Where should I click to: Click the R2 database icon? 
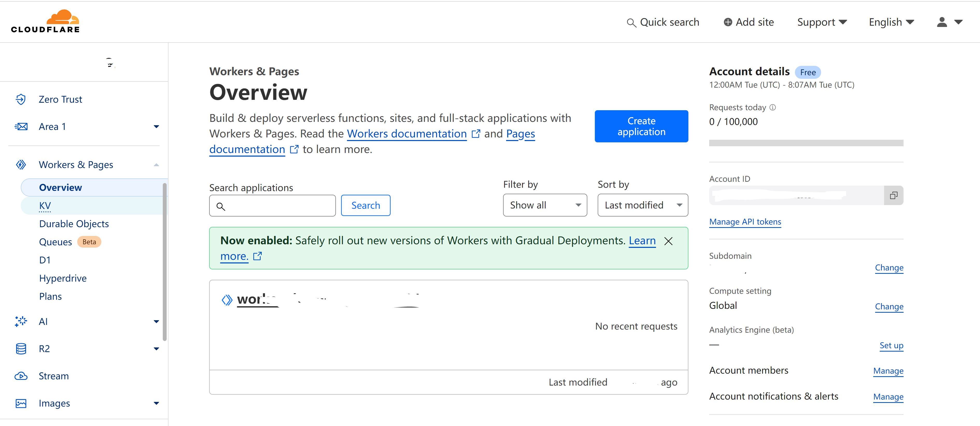[21, 349]
